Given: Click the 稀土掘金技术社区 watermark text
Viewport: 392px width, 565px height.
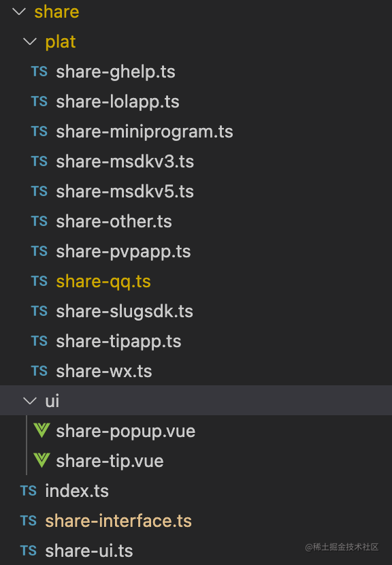Looking at the screenshot, I should tap(344, 545).
